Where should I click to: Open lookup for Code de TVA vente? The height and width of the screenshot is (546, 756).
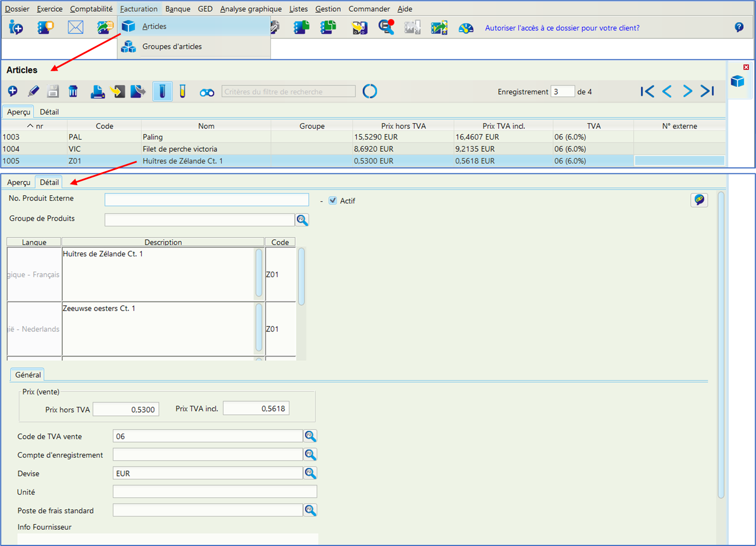[x=310, y=436]
